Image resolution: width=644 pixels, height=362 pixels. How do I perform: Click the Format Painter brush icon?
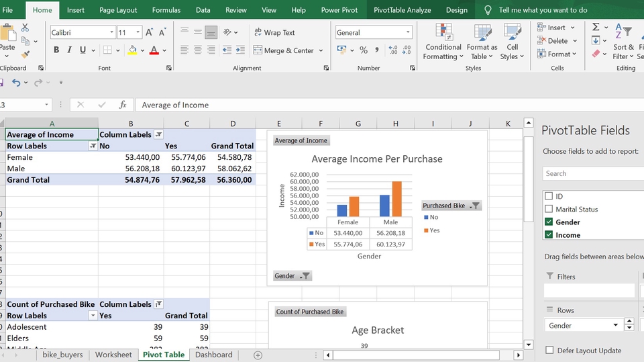tap(25, 54)
